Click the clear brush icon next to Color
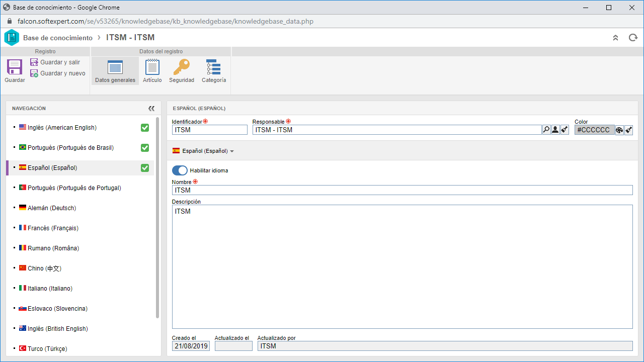This screenshot has height=362, width=644. coord(629,130)
